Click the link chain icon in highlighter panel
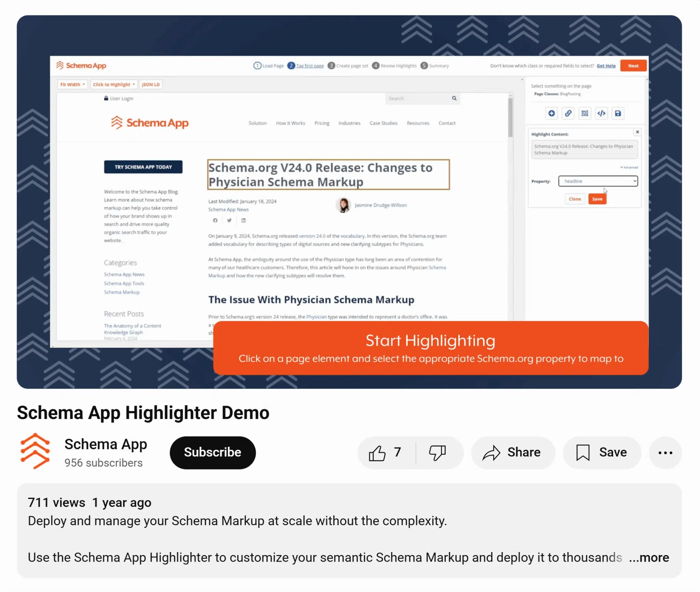The height and width of the screenshot is (592, 700). (x=568, y=113)
